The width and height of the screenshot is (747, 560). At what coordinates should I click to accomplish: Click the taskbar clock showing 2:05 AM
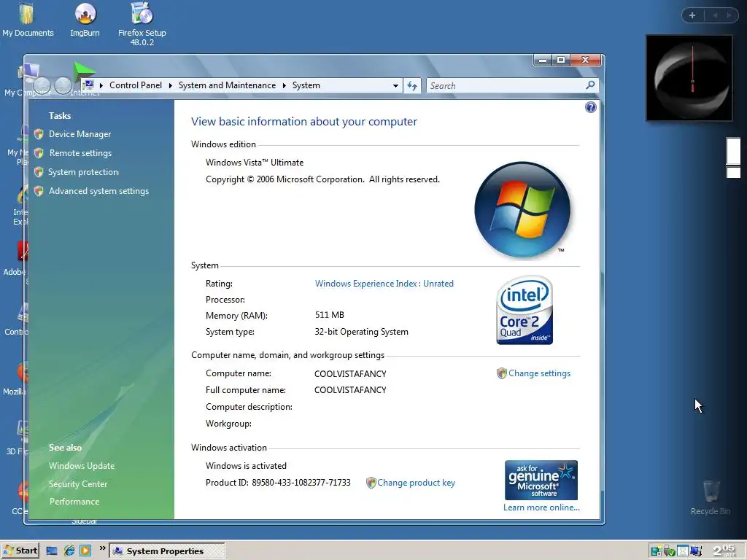pos(724,551)
